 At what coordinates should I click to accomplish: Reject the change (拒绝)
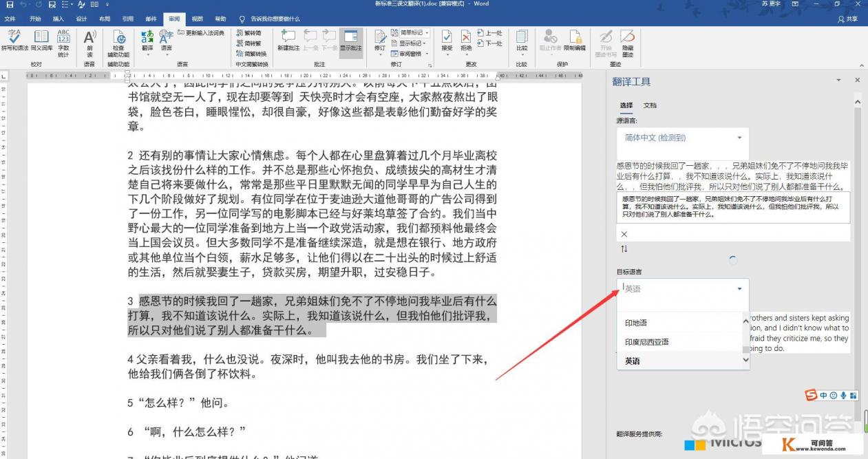pyautogui.click(x=466, y=42)
